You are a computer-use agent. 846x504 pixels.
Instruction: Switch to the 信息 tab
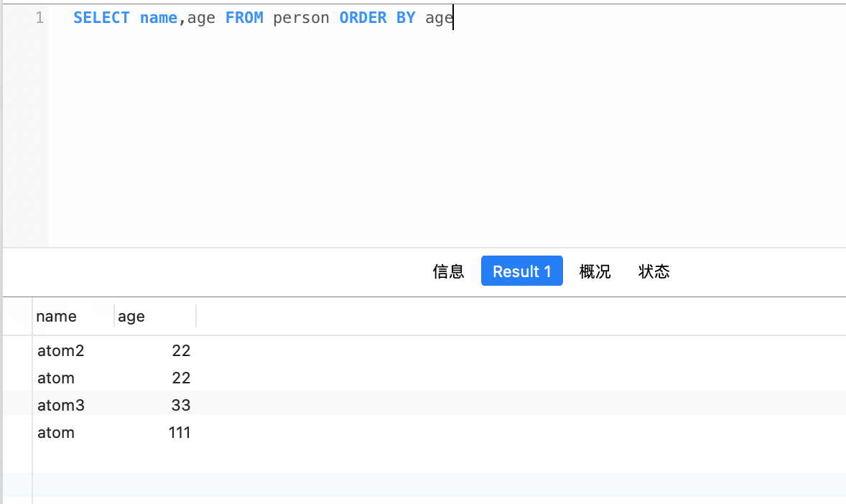448,271
